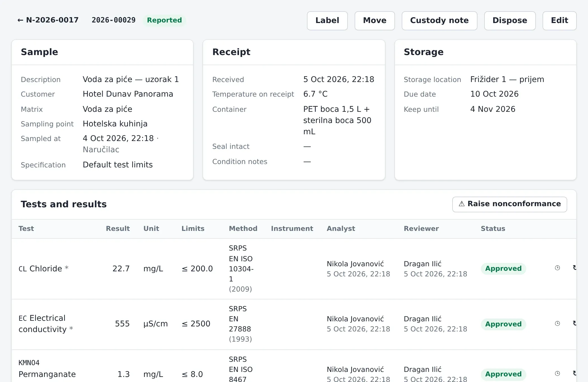
Task: Click reviewer Dragan Ilić in Electrical conductivity row
Action: click(422, 319)
